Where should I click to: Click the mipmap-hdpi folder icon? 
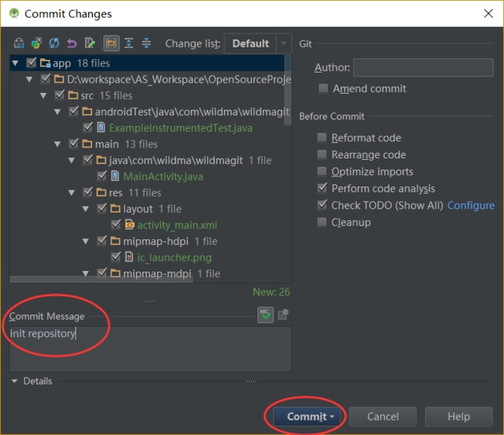[x=115, y=241]
